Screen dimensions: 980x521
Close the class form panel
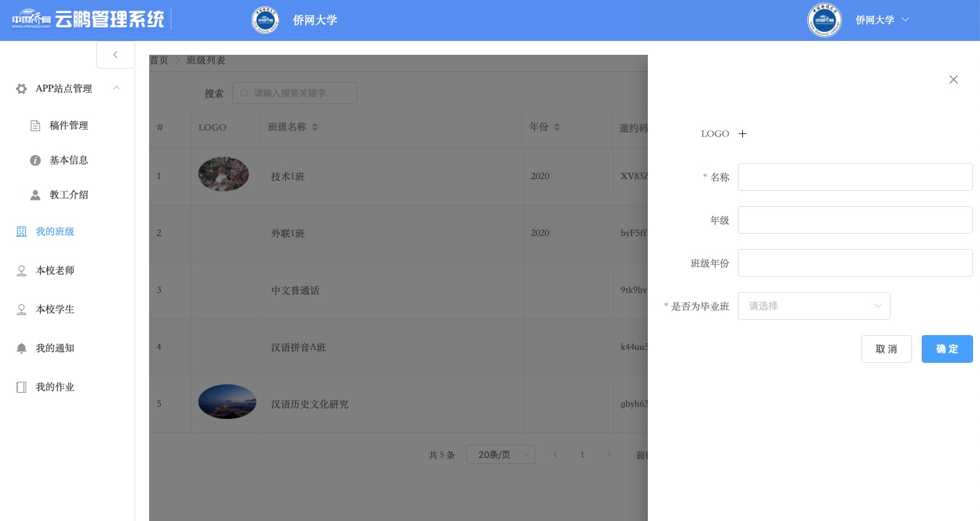[954, 80]
